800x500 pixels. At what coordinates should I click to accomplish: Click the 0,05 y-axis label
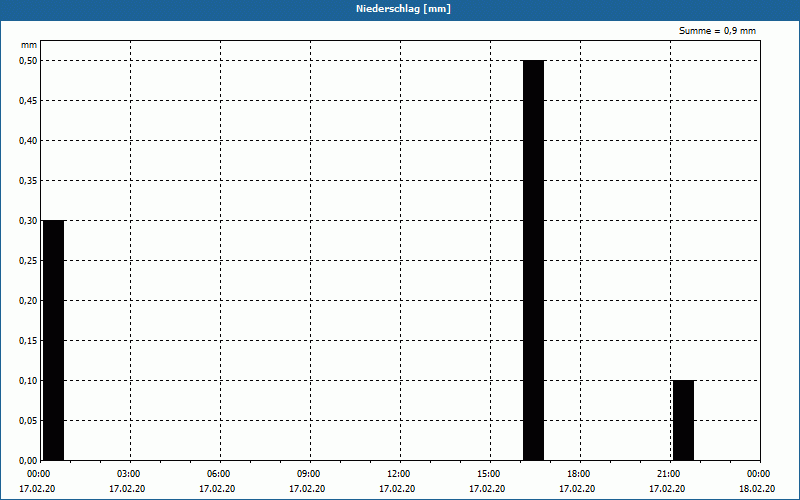[x=28, y=420]
